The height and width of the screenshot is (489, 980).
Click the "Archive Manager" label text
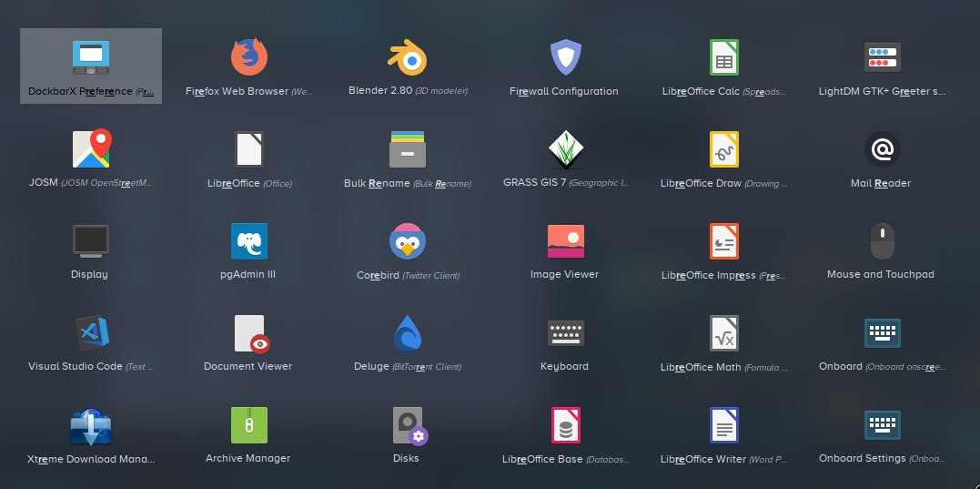[248, 458]
